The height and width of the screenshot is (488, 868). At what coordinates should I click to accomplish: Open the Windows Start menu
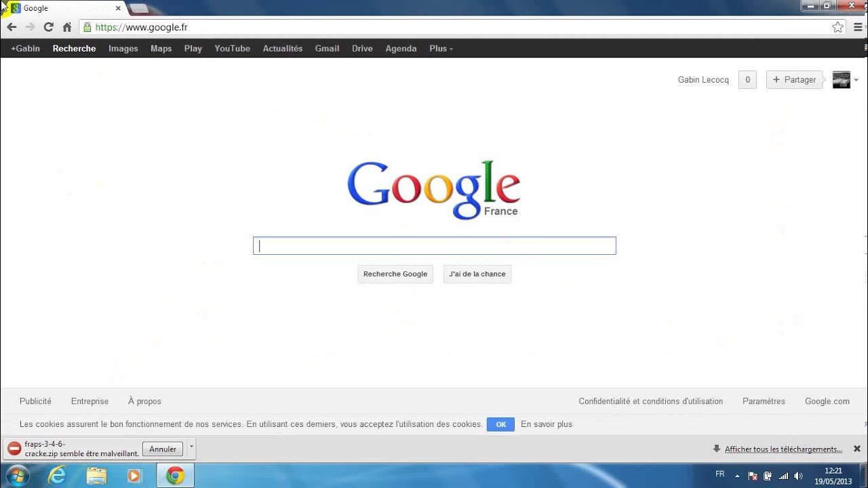[x=18, y=475]
